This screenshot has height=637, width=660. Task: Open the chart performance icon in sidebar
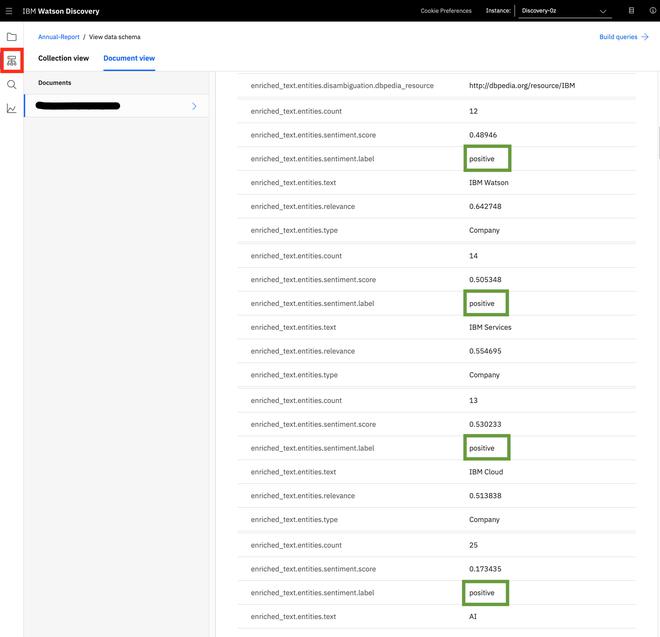pos(12,109)
